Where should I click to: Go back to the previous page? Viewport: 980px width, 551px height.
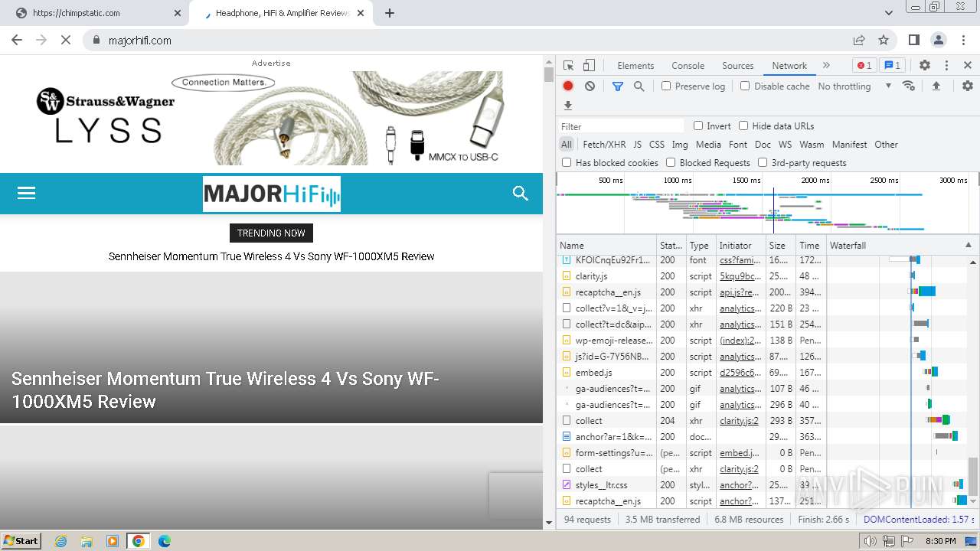17,40
